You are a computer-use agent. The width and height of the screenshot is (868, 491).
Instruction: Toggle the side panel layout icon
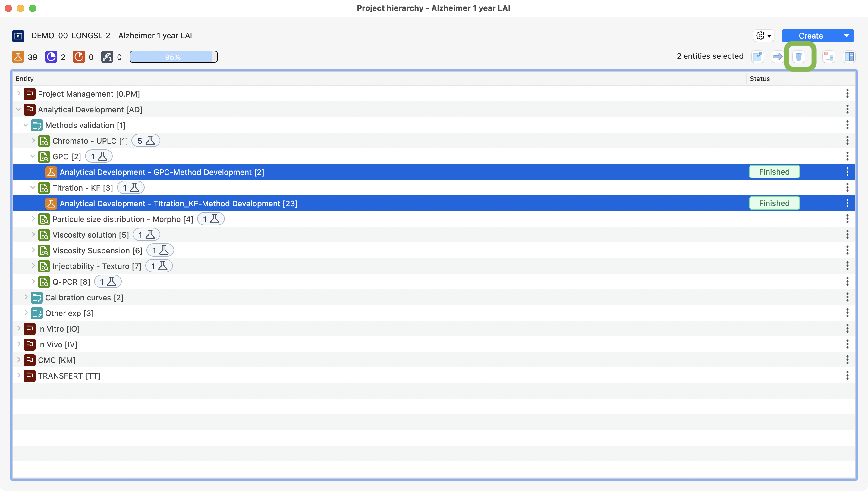[849, 56]
